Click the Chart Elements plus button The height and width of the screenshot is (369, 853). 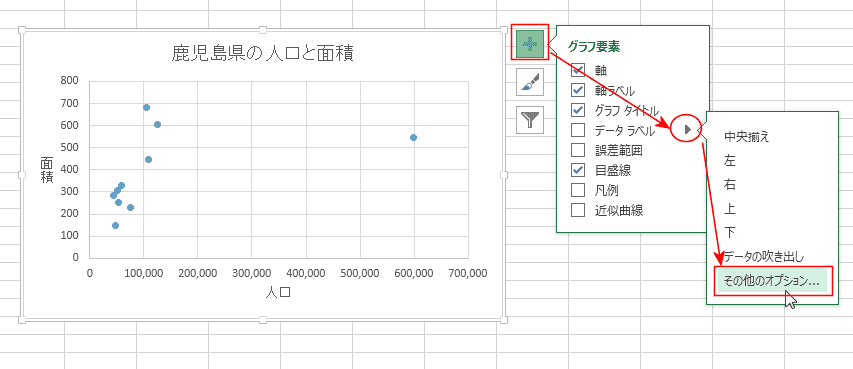[530, 42]
